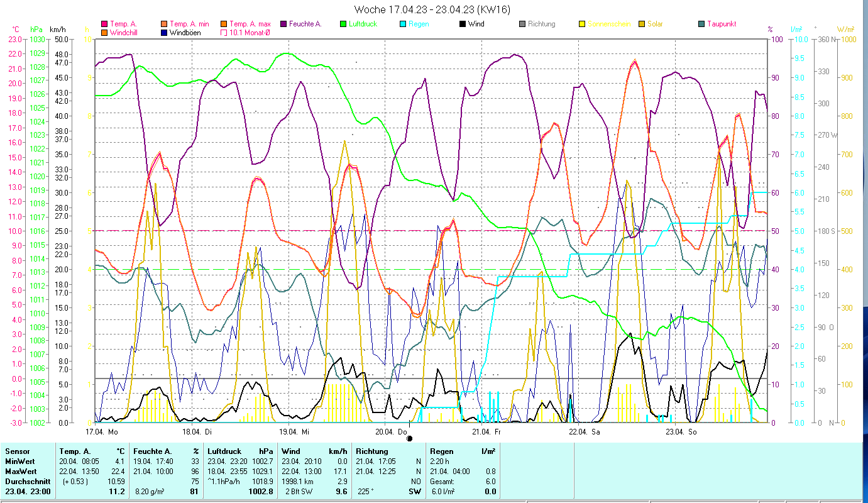This screenshot has width=868, height=503.
Task: Click the pink Temp. A. legend swatch
Action: 104,24
